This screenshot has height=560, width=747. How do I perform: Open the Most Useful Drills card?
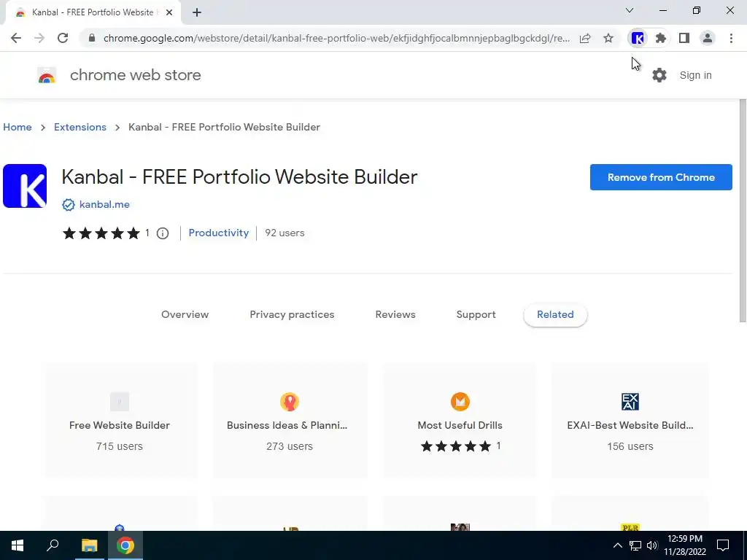tap(460, 421)
